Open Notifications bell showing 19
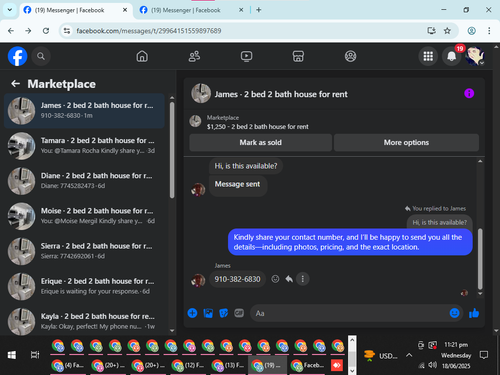The image size is (500, 375). click(x=452, y=56)
